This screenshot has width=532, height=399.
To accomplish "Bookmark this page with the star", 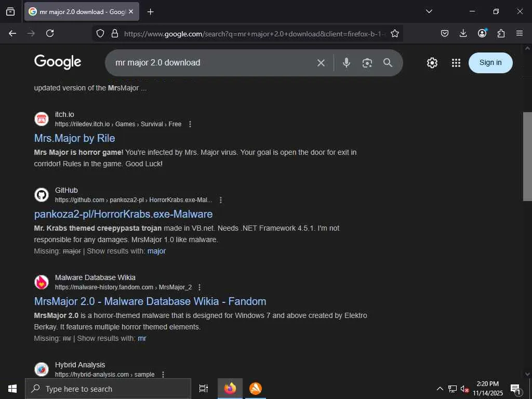I will pos(395,33).
